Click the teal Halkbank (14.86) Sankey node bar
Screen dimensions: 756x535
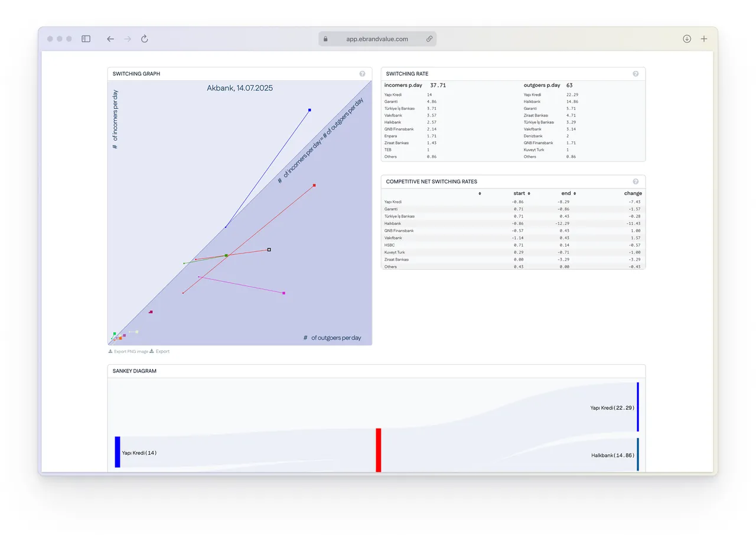coord(638,455)
